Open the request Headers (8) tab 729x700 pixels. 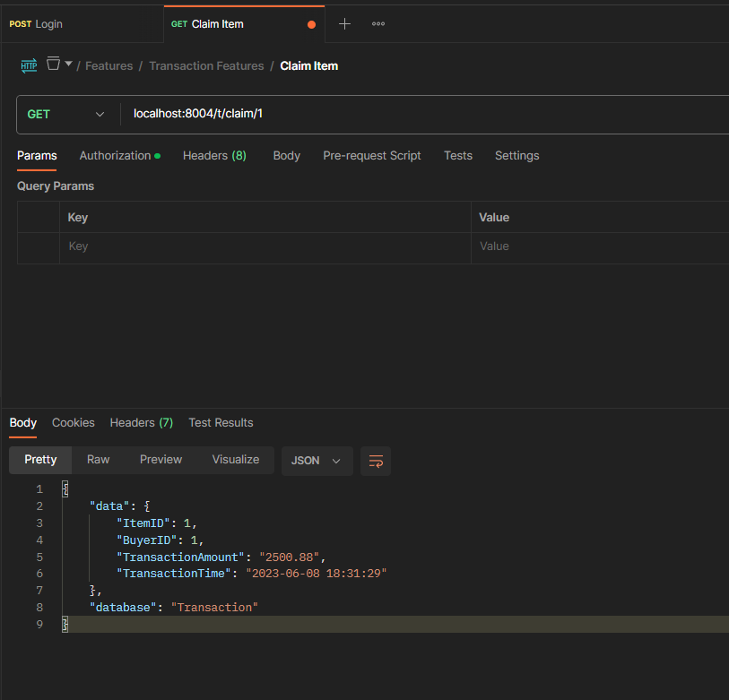pos(214,156)
